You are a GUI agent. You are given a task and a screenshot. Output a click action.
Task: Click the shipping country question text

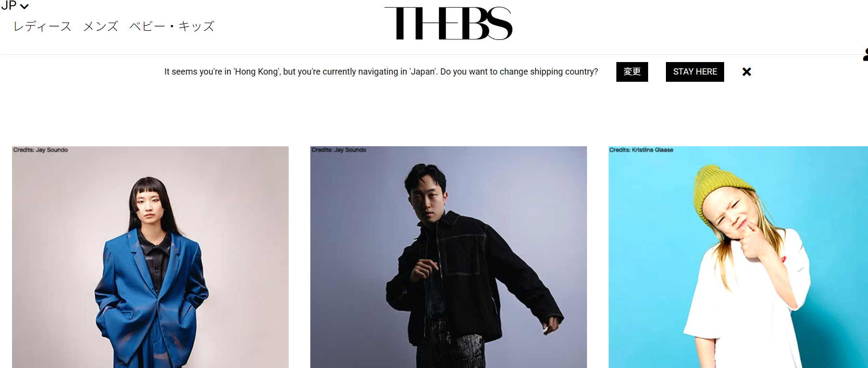tap(519, 72)
